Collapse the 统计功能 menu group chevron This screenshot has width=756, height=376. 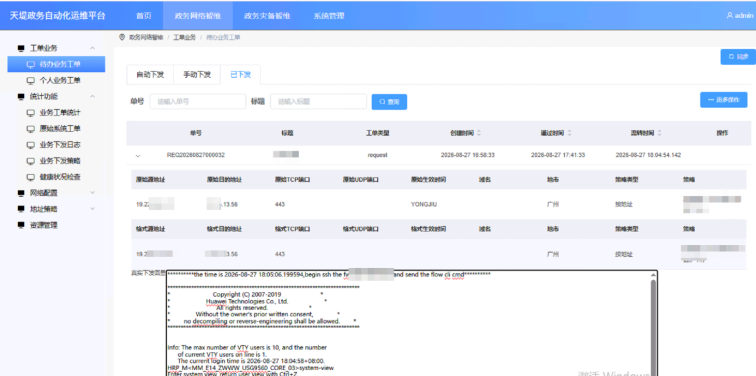pyautogui.click(x=93, y=96)
